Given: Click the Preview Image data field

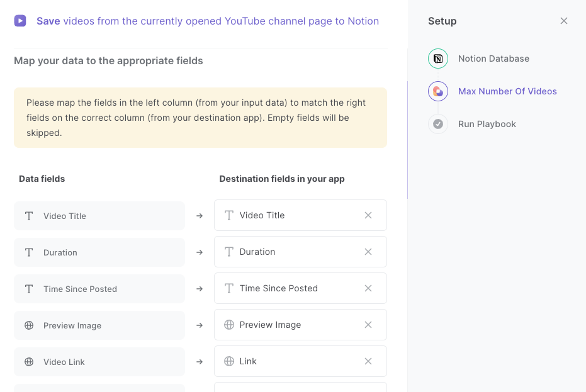Looking at the screenshot, I should click(x=99, y=325).
